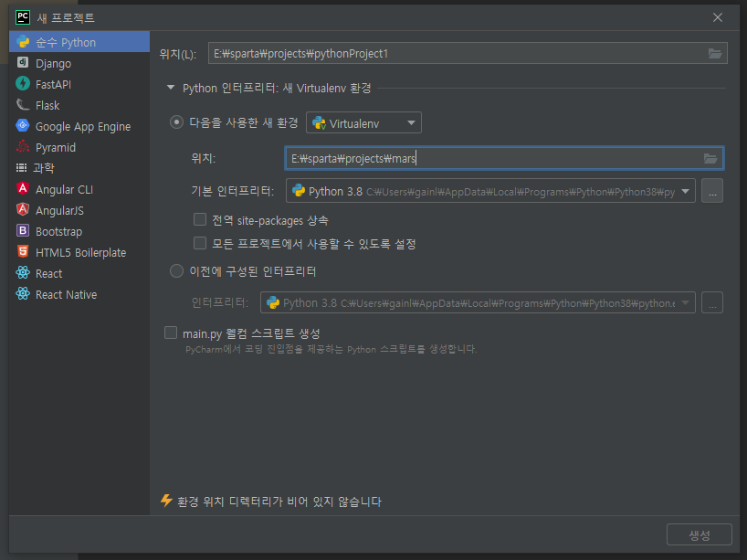747x560 pixels.
Task: Click the Virtualenv Python icon in combo box
Action: coord(319,123)
